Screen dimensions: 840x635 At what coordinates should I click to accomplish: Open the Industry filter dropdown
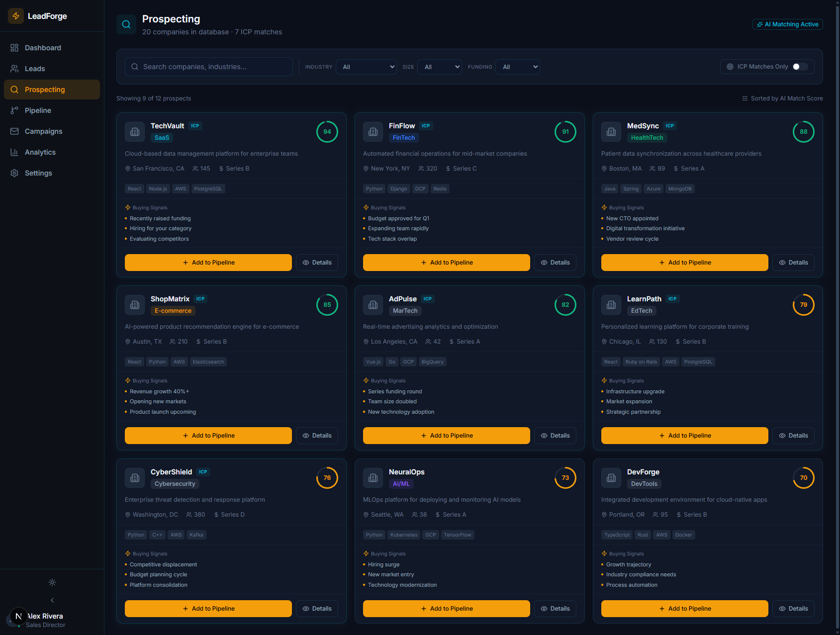pyautogui.click(x=366, y=66)
